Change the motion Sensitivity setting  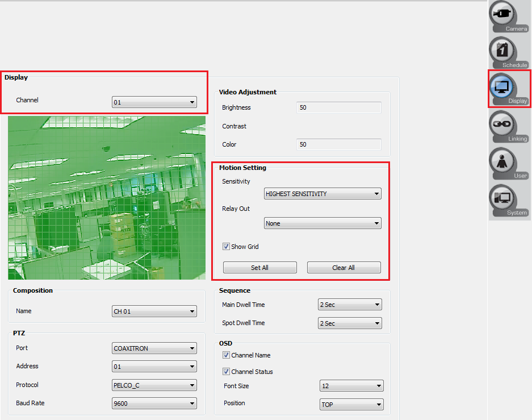(322, 193)
